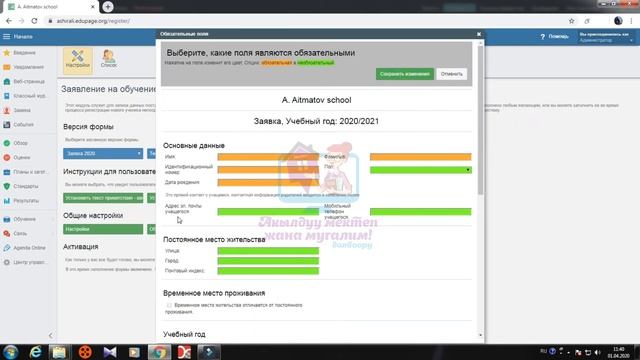Toggle the Город field required state
640x360 pixels.
pos(268,261)
